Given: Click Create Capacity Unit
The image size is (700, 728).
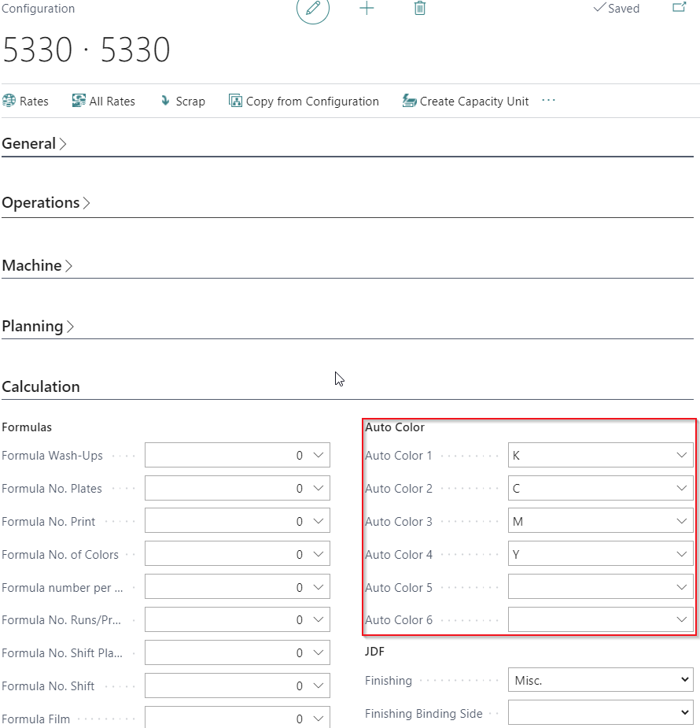Looking at the screenshot, I should [x=465, y=102].
